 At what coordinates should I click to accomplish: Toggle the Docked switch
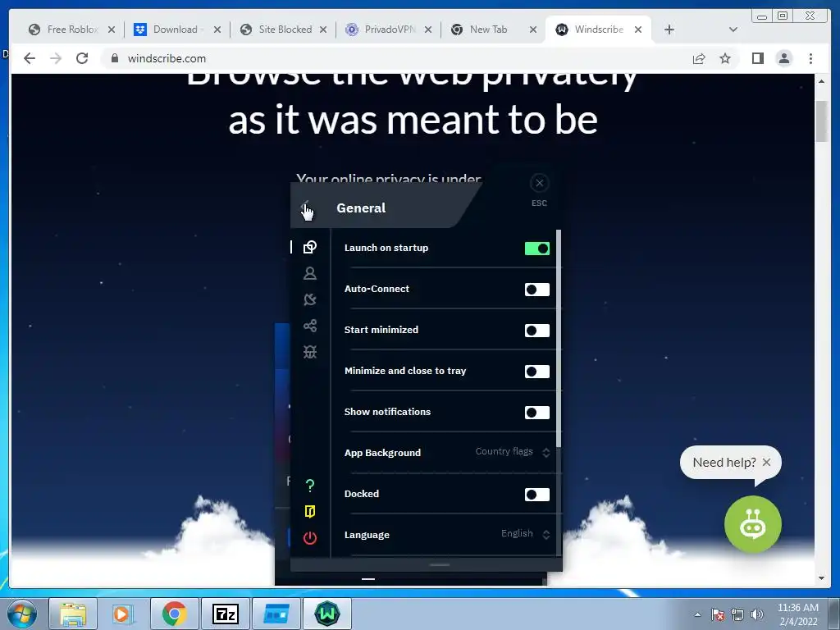[x=536, y=495]
